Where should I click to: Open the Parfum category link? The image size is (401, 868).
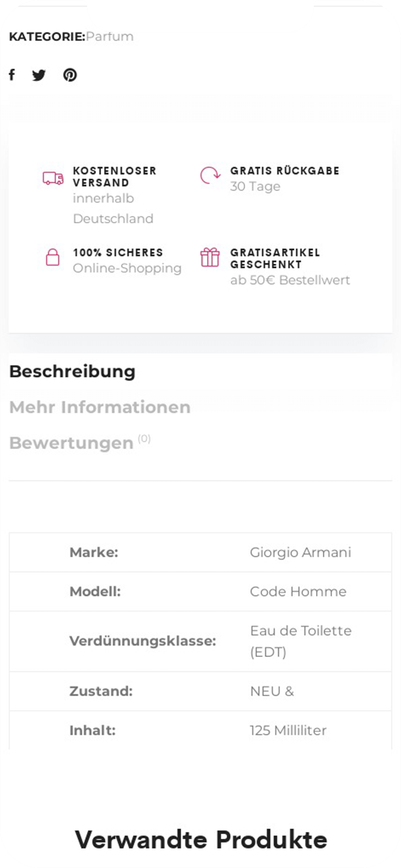click(110, 36)
